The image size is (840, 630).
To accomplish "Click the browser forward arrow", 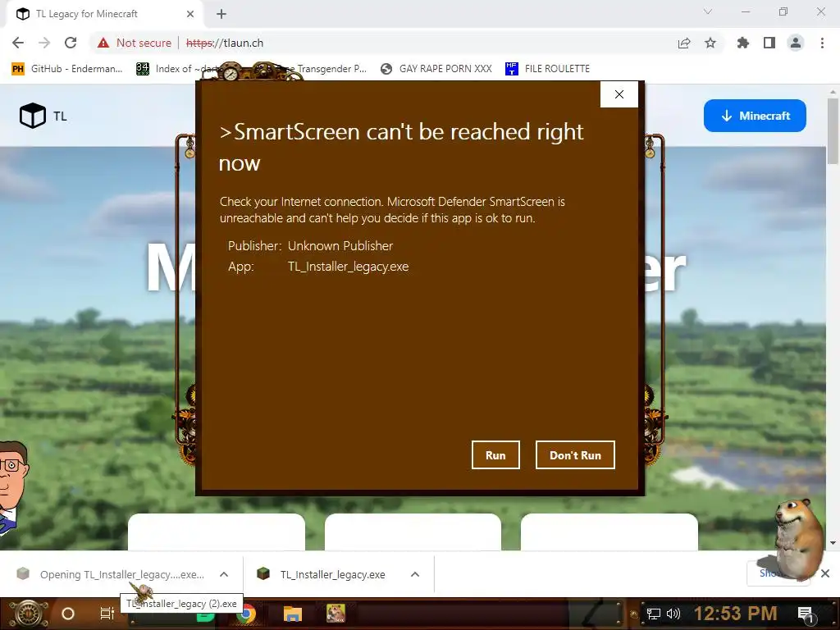I will click(x=44, y=43).
